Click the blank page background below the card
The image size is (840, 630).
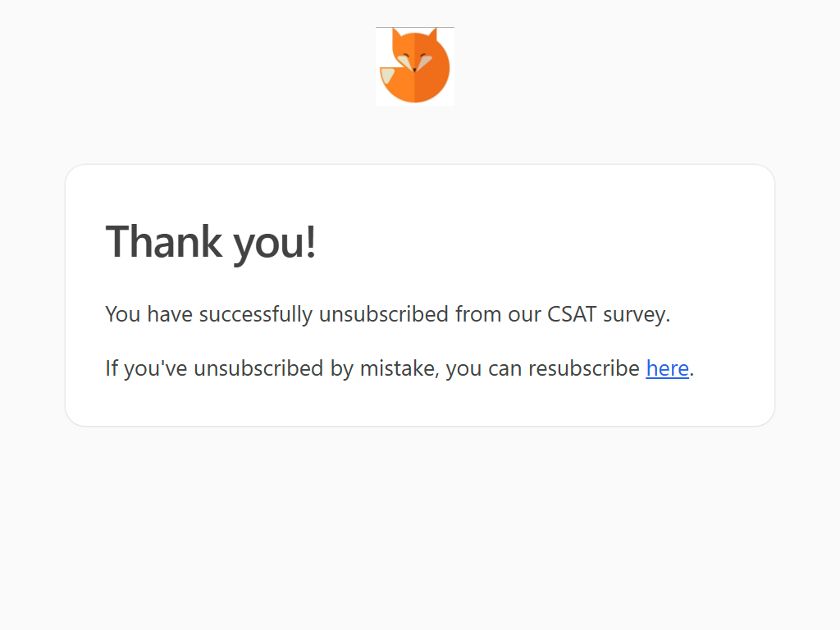pos(420,533)
